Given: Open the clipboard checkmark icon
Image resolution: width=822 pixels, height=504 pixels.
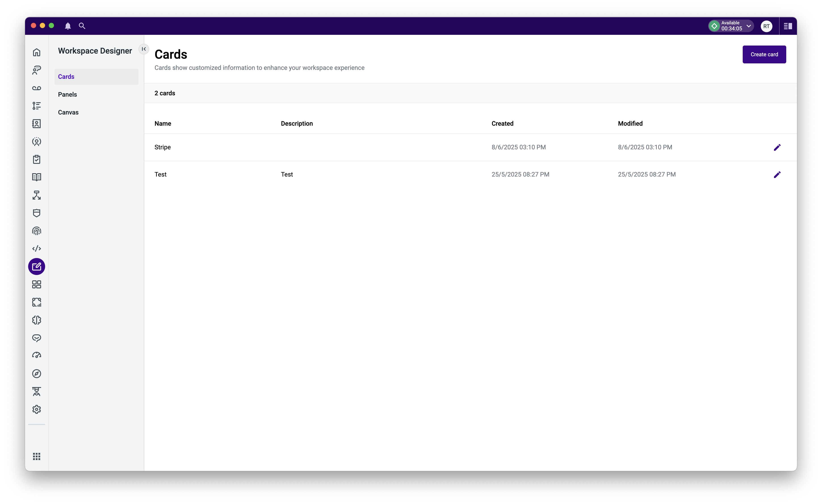Looking at the screenshot, I should (x=37, y=159).
